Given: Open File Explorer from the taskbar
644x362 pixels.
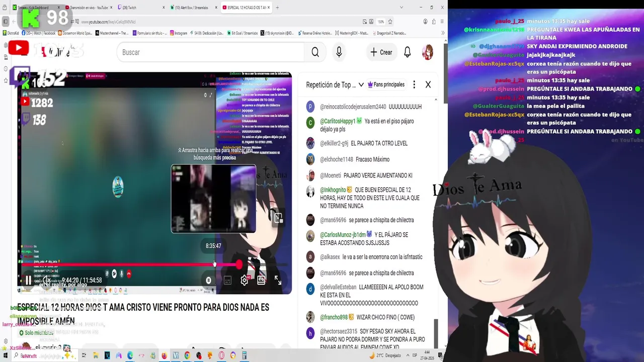Looking at the screenshot, I should coord(95,355).
